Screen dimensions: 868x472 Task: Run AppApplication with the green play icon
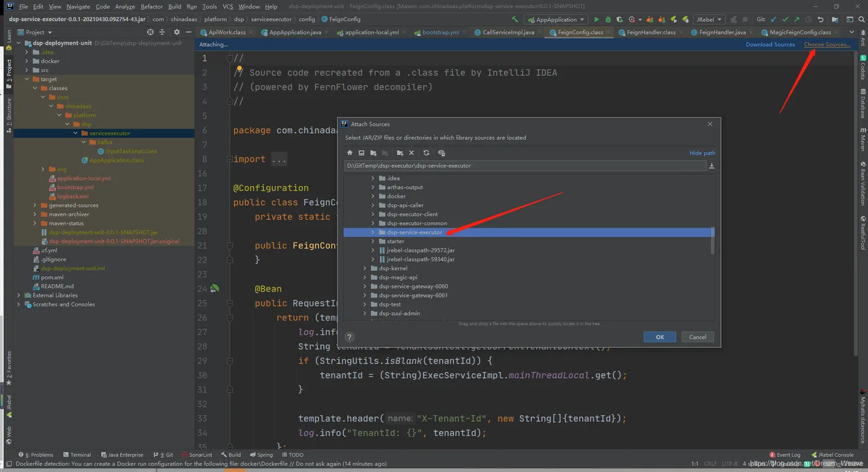[596, 19]
